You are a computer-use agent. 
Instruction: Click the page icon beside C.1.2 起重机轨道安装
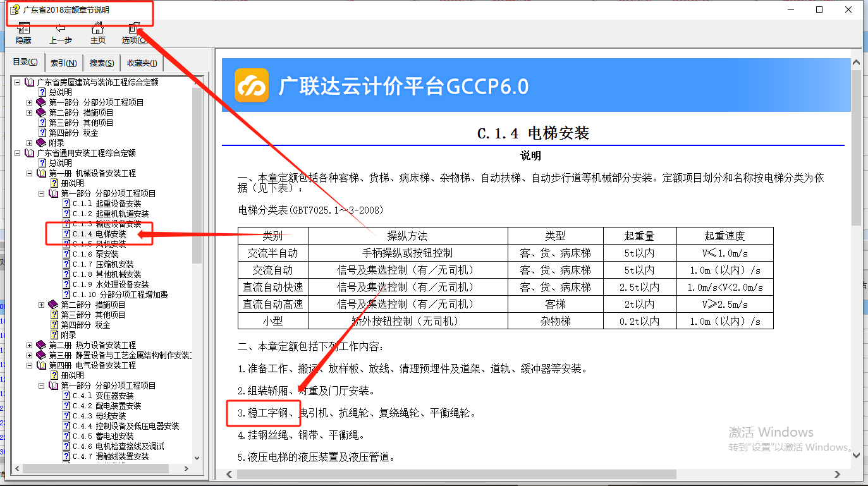point(66,214)
